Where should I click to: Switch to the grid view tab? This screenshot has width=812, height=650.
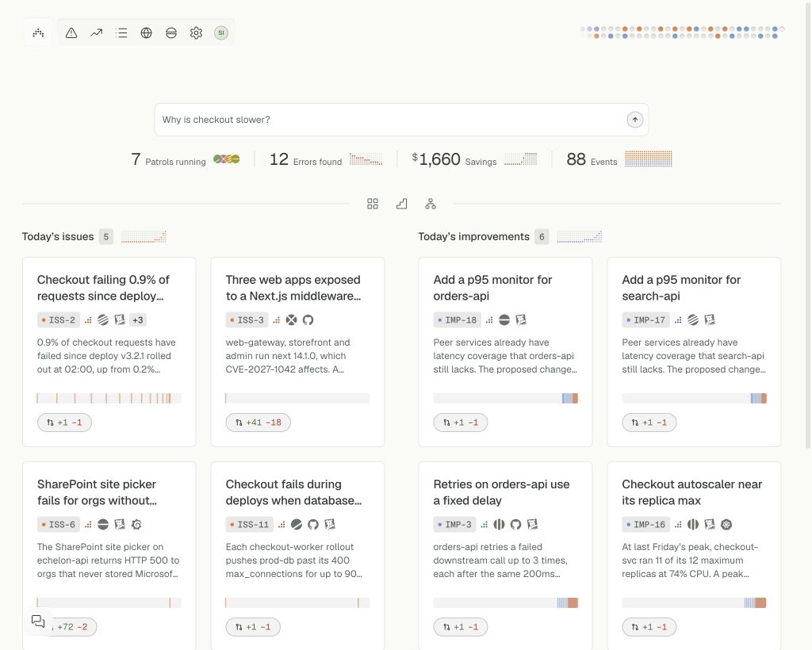point(373,204)
